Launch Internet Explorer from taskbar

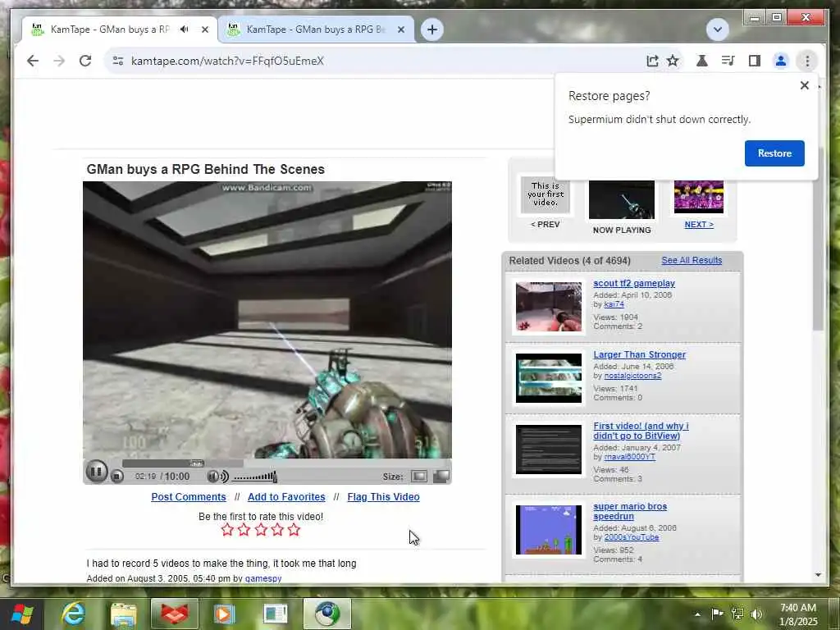pos(73,614)
